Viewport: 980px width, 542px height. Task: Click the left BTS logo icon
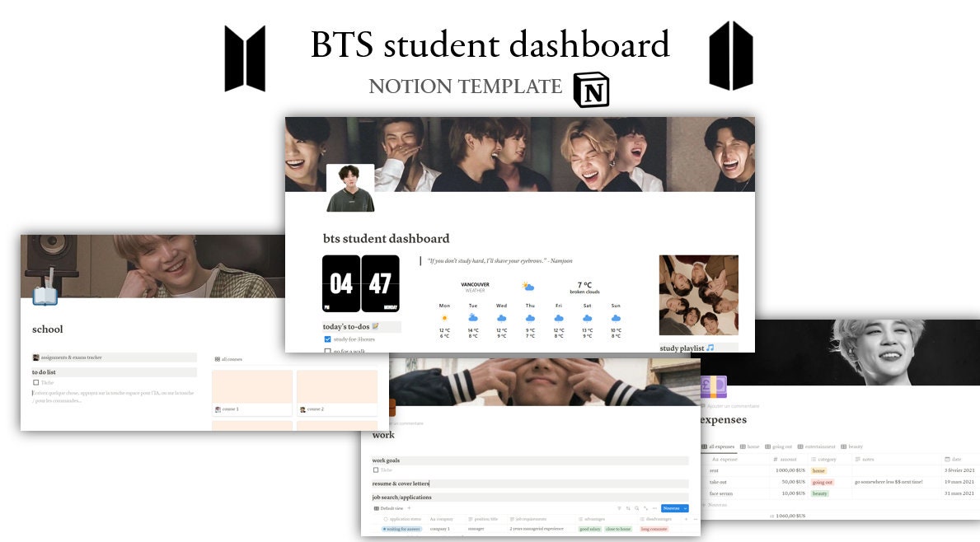coord(245,56)
